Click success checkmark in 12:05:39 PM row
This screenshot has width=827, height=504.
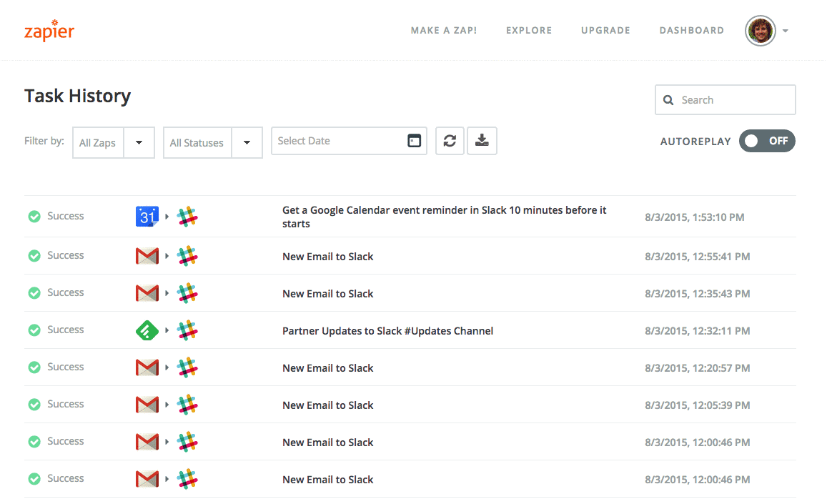(34, 405)
